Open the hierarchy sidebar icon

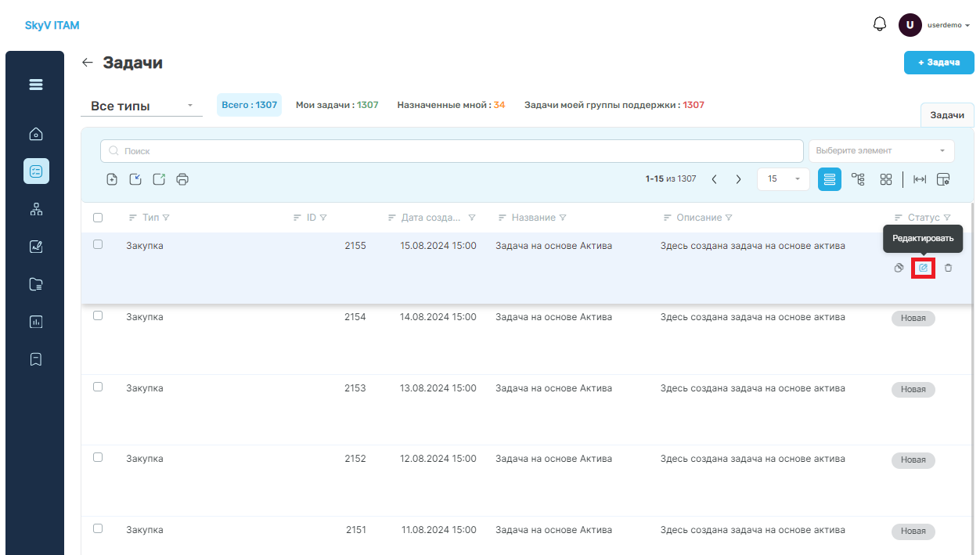point(36,209)
